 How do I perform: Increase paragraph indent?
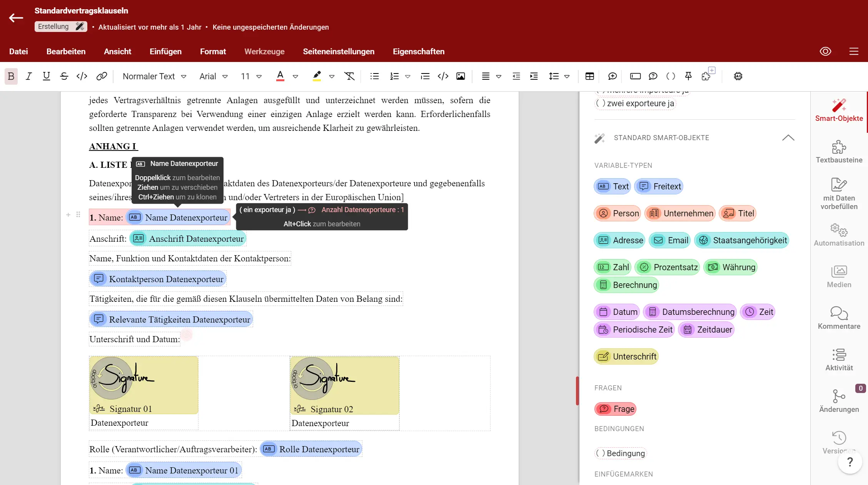coord(534,76)
